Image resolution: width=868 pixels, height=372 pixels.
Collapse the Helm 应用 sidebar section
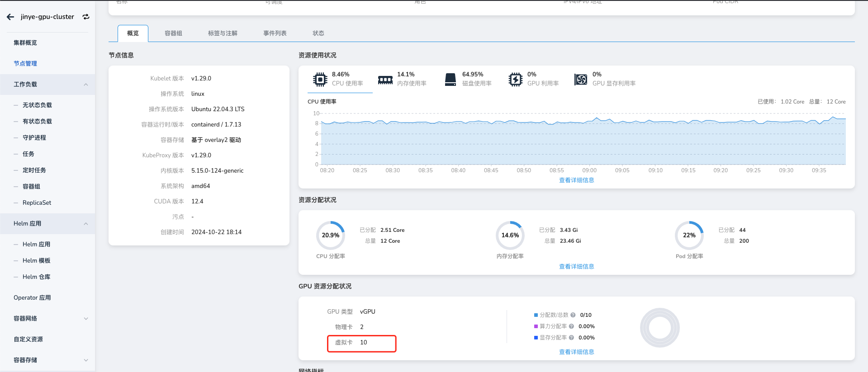click(86, 224)
